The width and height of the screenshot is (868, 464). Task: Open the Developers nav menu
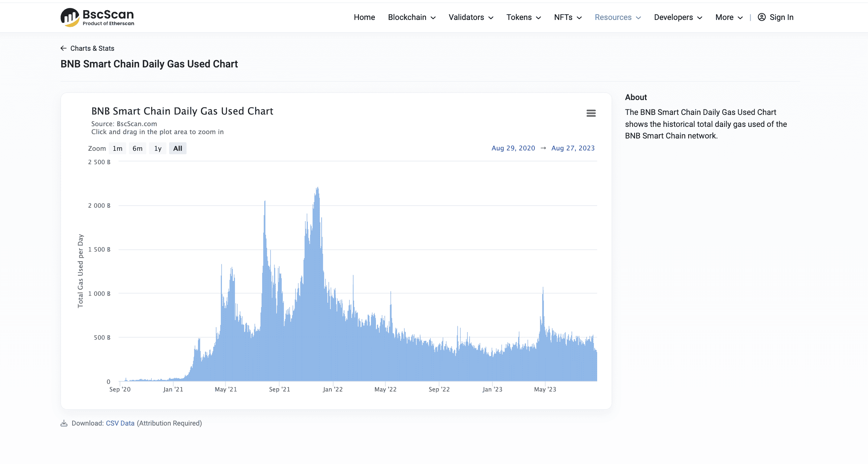(x=678, y=17)
